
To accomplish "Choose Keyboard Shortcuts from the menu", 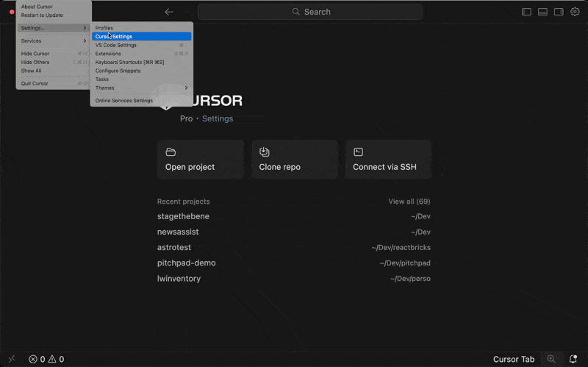I will 129,62.
